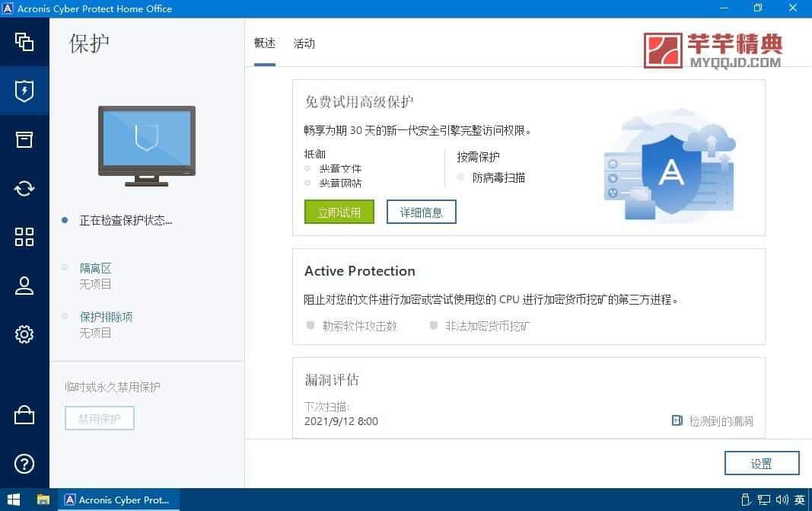
Task: Click the 防病毒扫描 item
Action: 498,177
